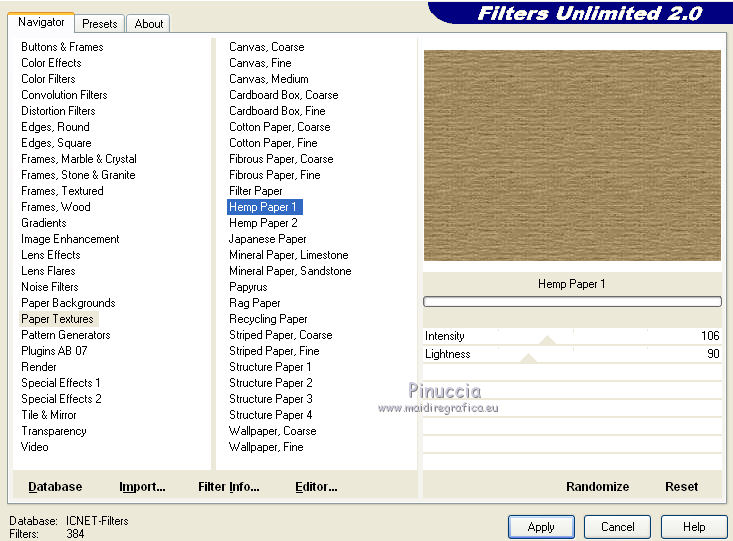The height and width of the screenshot is (541, 733).
Task: Pick Edges, Square category
Action: [56, 143]
